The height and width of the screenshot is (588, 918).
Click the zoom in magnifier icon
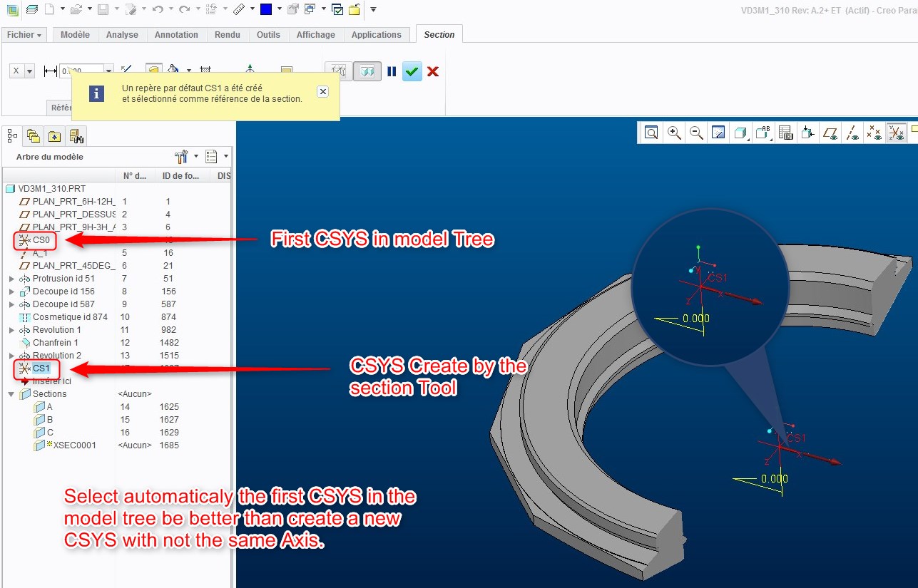pyautogui.click(x=674, y=133)
